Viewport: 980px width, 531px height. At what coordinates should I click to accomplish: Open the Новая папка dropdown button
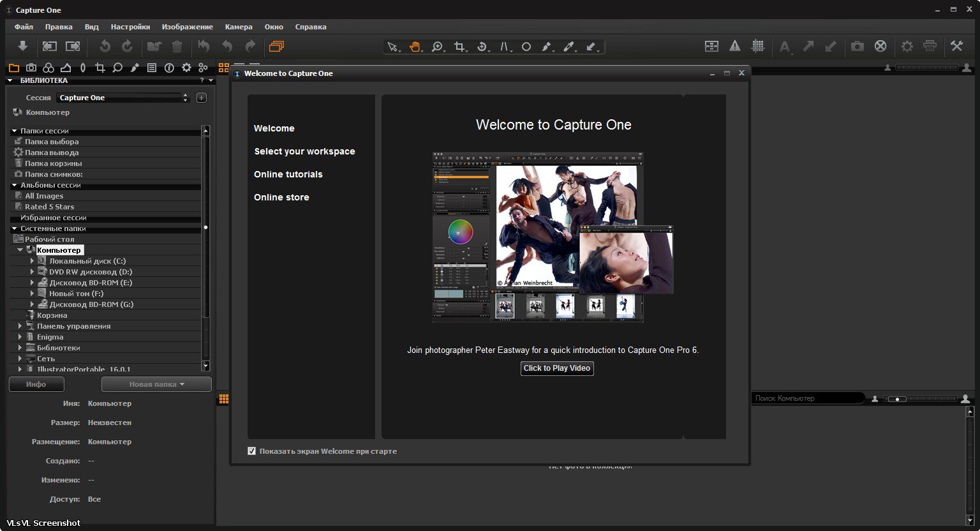click(156, 384)
